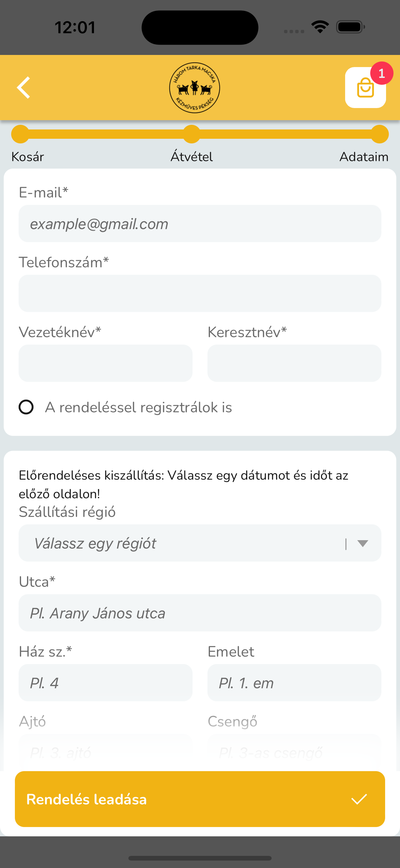Tap the red cart count badge

pos(381,73)
